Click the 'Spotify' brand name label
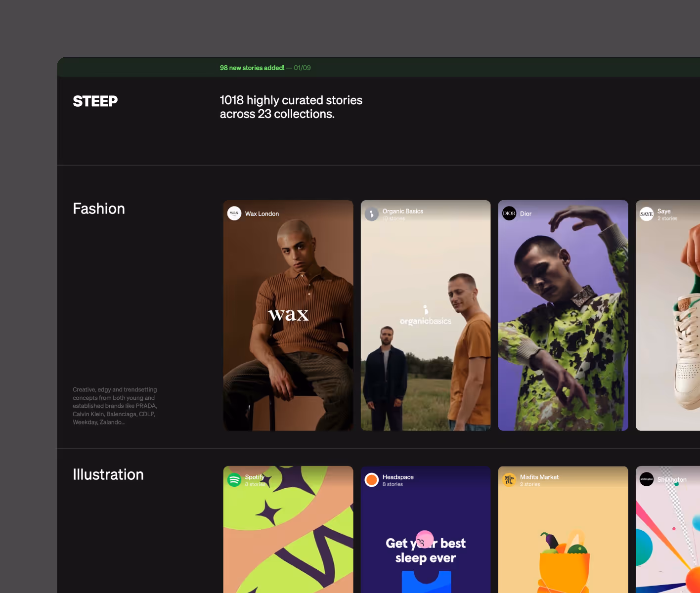The width and height of the screenshot is (700, 593). pyautogui.click(x=255, y=477)
